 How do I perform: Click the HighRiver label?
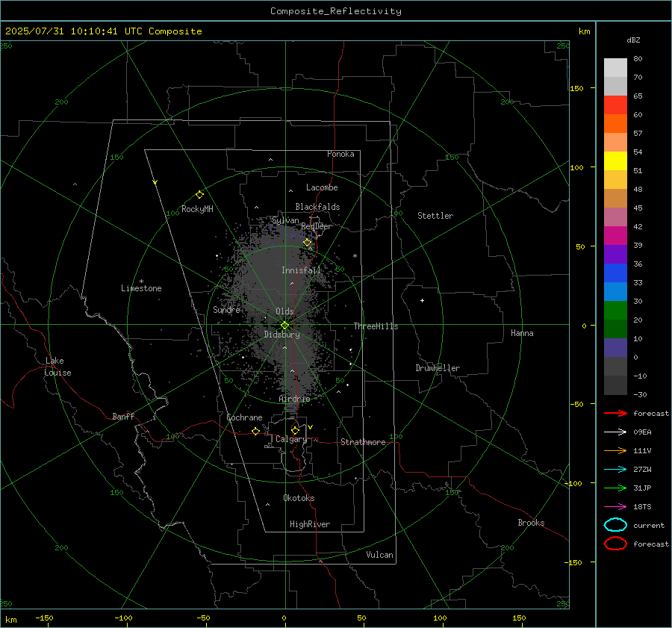310,524
